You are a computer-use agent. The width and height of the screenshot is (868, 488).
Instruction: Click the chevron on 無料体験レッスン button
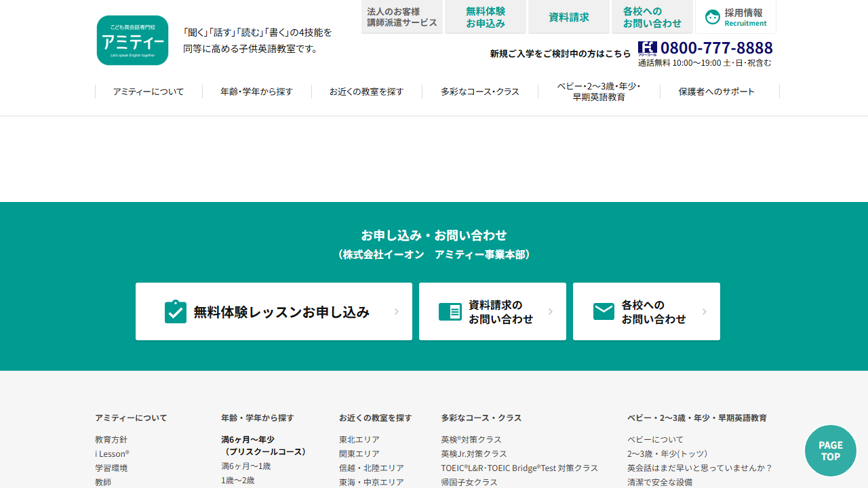coord(397,312)
